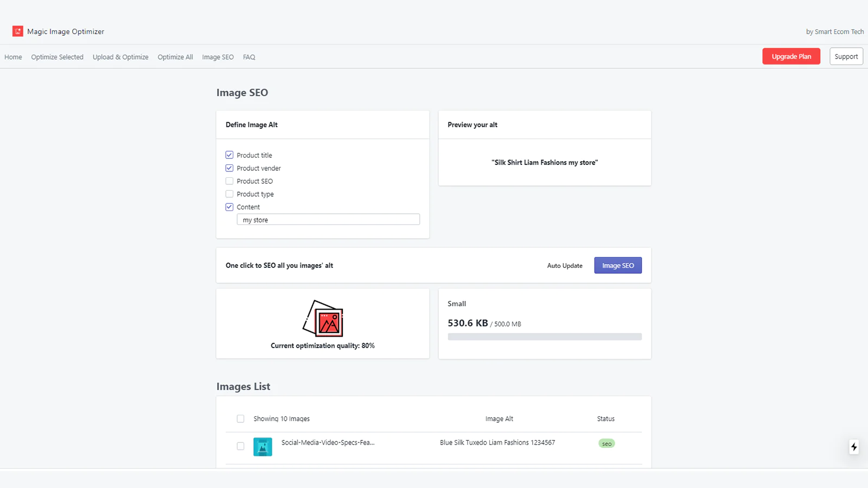
Task: Enable the Product SEO checkbox
Action: click(x=229, y=181)
